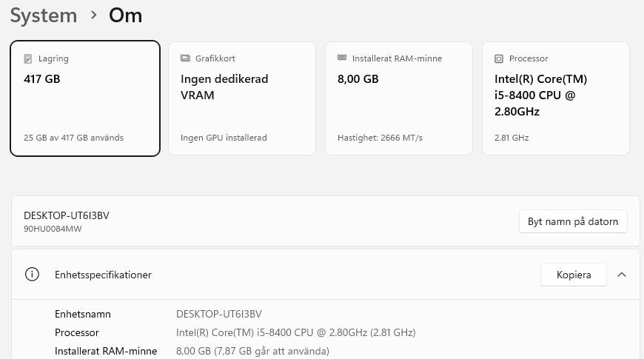The width and height of the screenshot is (644, 359).
Task: Click the storage disk icon beside Lagring
Action: point(28,58)
